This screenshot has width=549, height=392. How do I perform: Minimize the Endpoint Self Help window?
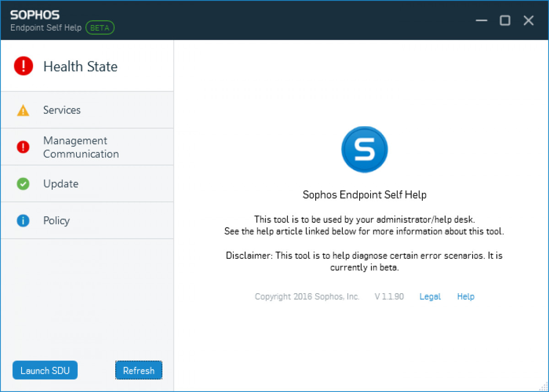[481, 21]
